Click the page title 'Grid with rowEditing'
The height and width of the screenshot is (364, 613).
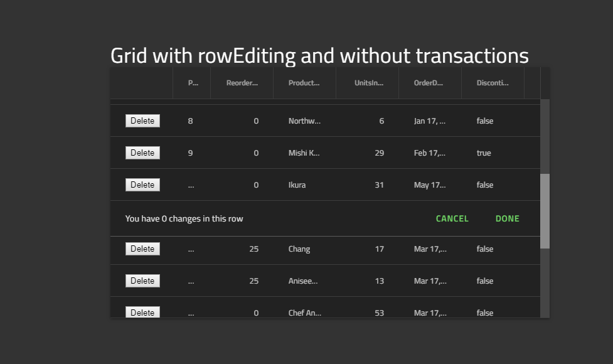click(x=319, y=55)
